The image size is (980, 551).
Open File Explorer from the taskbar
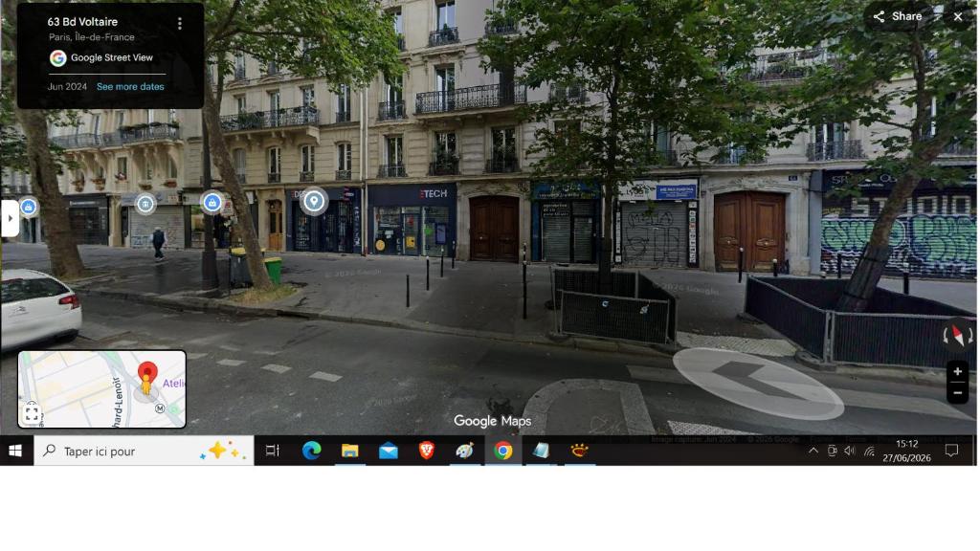(350, 451)
